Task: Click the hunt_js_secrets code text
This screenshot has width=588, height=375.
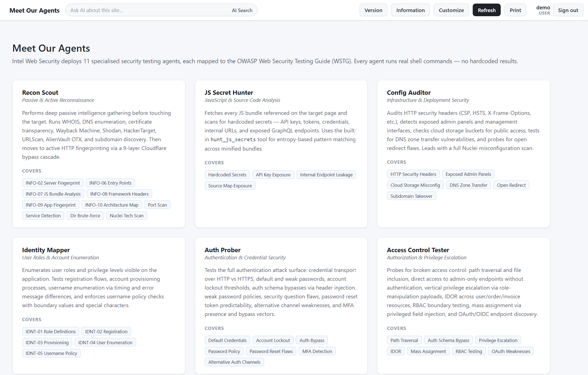Action: pos(233,140)
